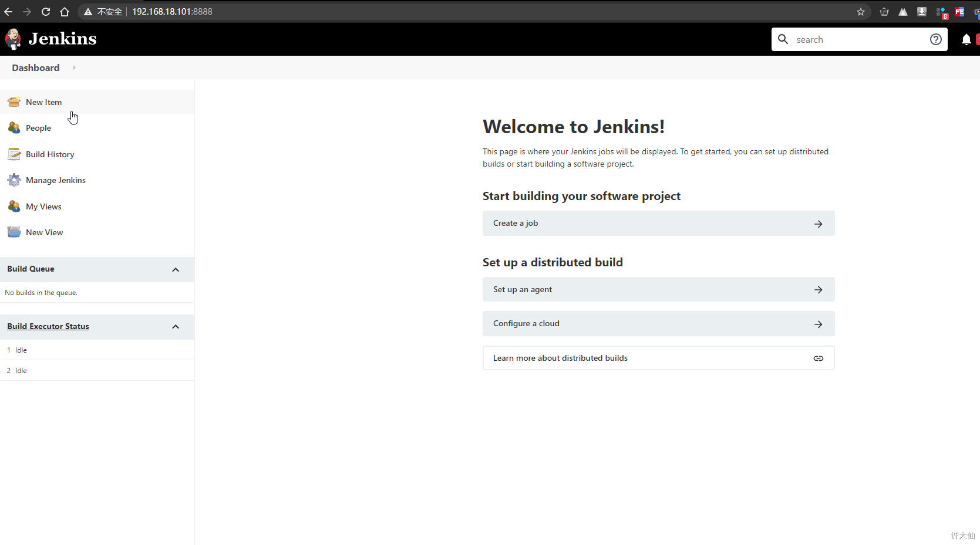Open Learn more about distributed builds
Screen dimensions: 980x545
click(658, 358)
